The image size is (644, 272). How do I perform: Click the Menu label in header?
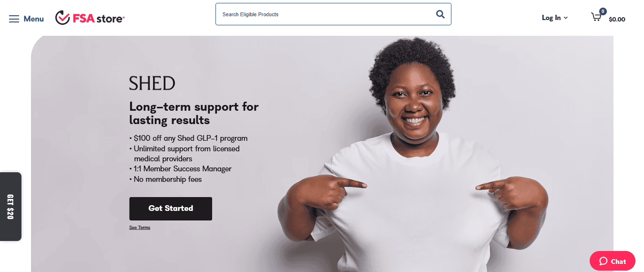[x=34, y=19]
